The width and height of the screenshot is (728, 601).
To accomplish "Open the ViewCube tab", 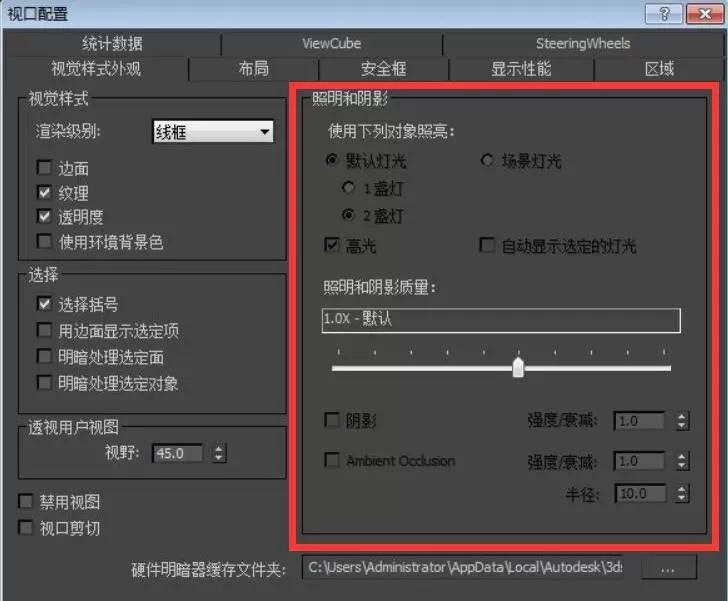I will 332,44.
